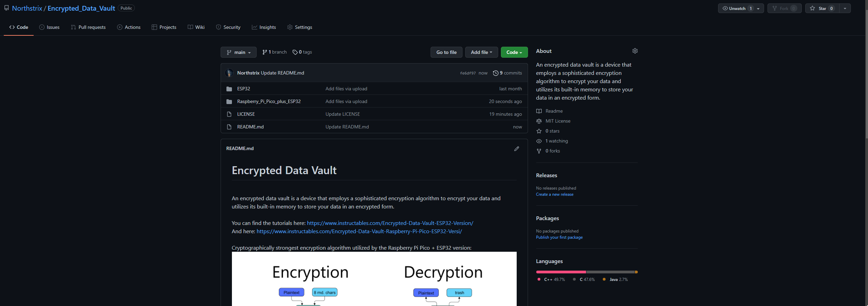Viewport: 868px width, 306px height.
Task: Open the Insights tab
Action: (264, 27)
